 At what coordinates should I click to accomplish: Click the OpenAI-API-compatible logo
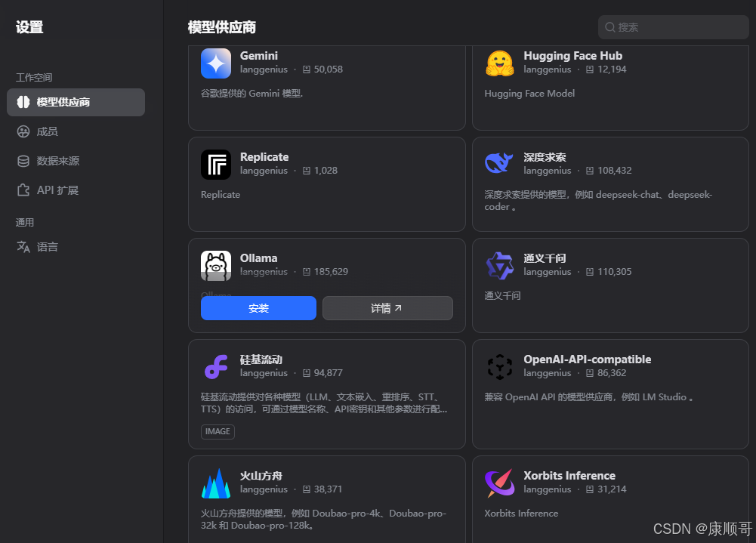pyautogui.click(x=499, y=367)
